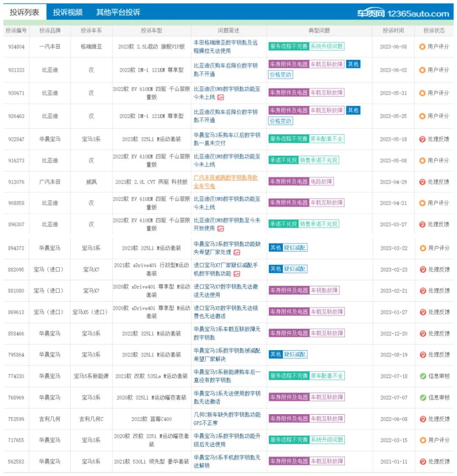Select the 广汽丰田 brand cell

[50, 182]
